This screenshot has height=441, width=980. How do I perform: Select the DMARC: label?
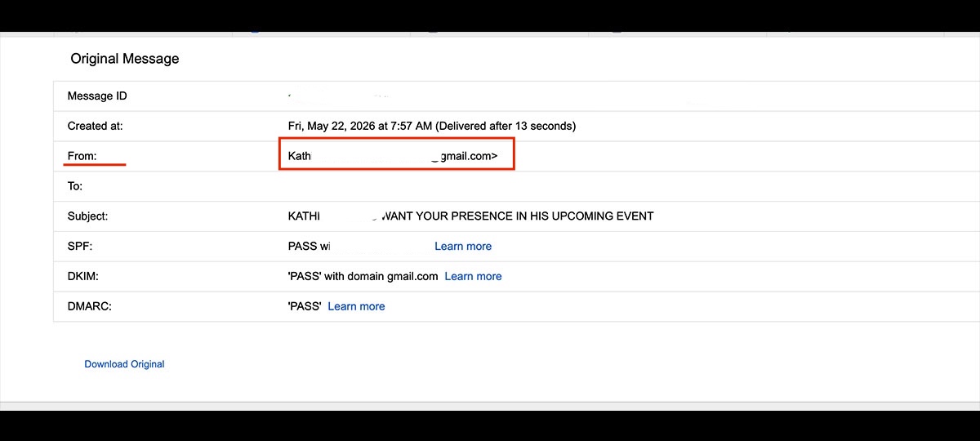87,306
